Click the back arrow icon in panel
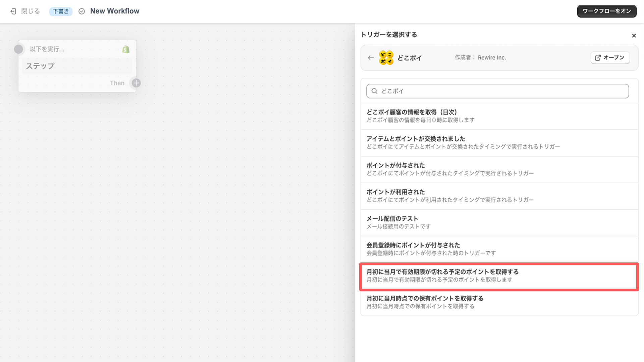The image size is (644, 362). [371, 57]
